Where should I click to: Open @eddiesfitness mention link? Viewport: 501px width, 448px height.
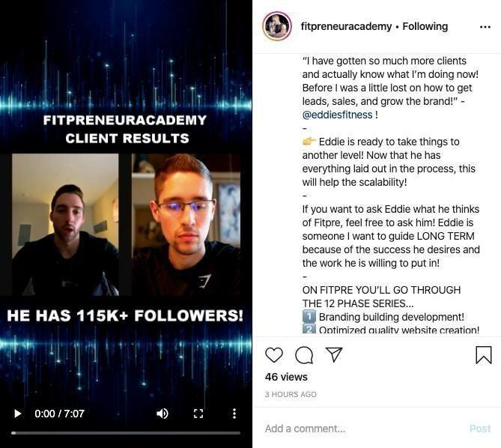[337, 115]
